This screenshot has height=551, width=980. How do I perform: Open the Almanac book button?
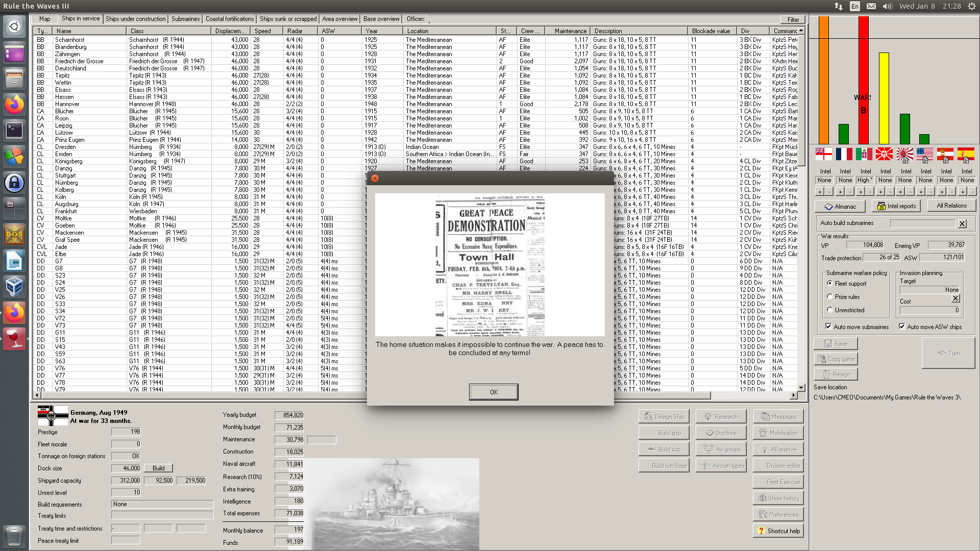840,206
